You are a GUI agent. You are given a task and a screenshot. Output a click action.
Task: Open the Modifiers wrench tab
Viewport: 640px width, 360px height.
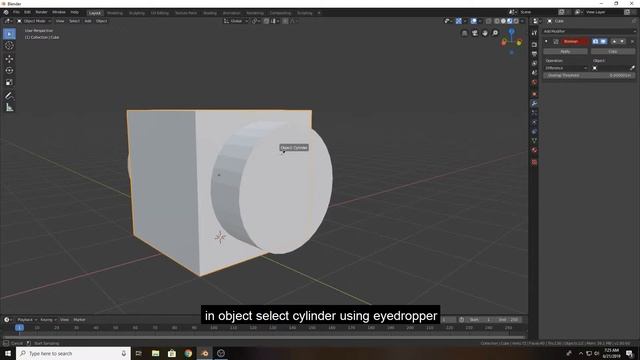[534, 104]
